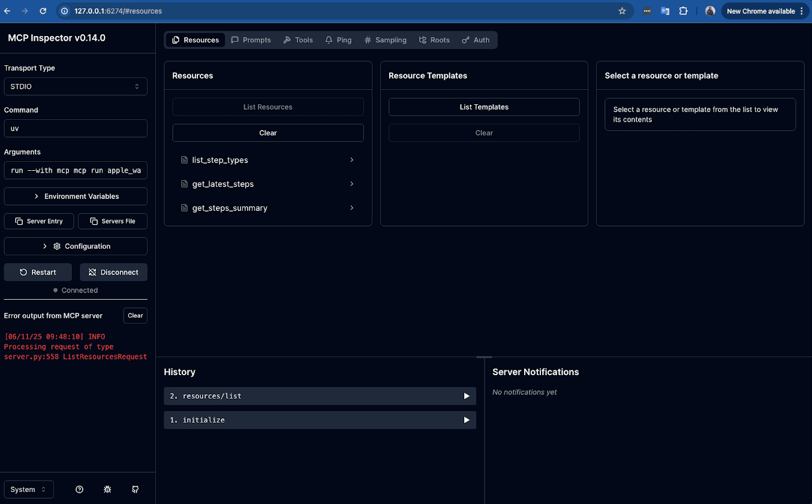812x504 pixels.
Task: Switch to the Tools tab
Action: pyautogui.click(x=298, y=40)
